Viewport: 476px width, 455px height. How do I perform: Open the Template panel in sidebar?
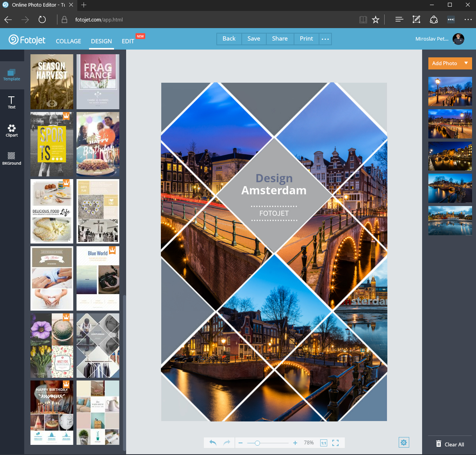click(x=12, y=75)
